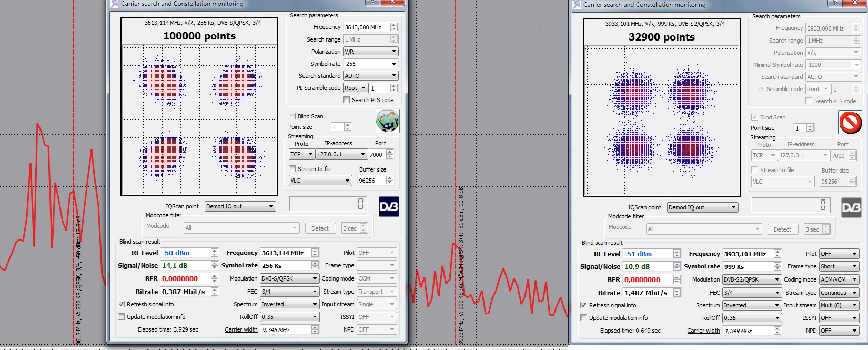Image resolution: width=868 pixels, height=350 pixels.
Task: Click the Point size stepper in left window
Action: click(x=347, y=127)
